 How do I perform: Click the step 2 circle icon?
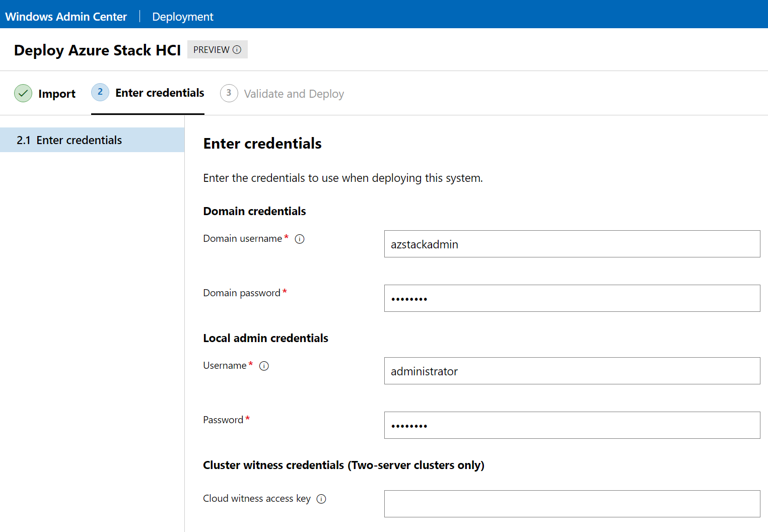(x=100, y=92)
